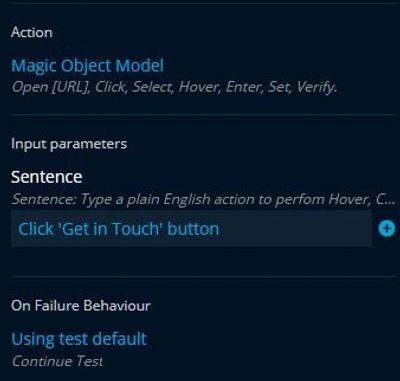Click the plus icon beside the Sentence field
The width and height of the screenshot is (400, 381).
(x=387, y=229)
